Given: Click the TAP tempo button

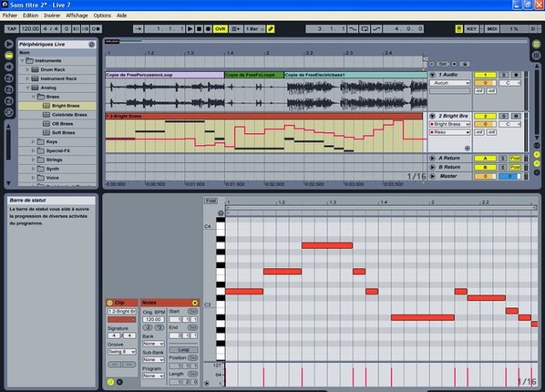Looking at the screenshot, I should point(12,29).
